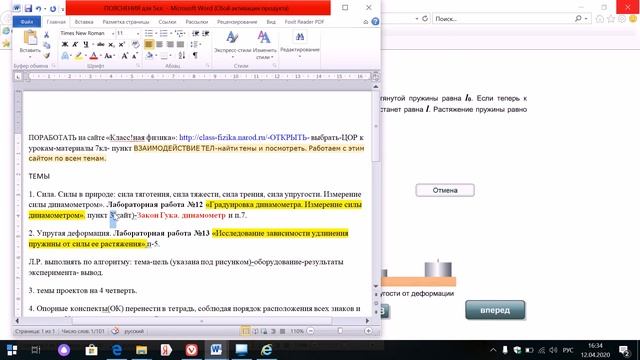Switch to the Вставка tab

[x=84, y=22]
